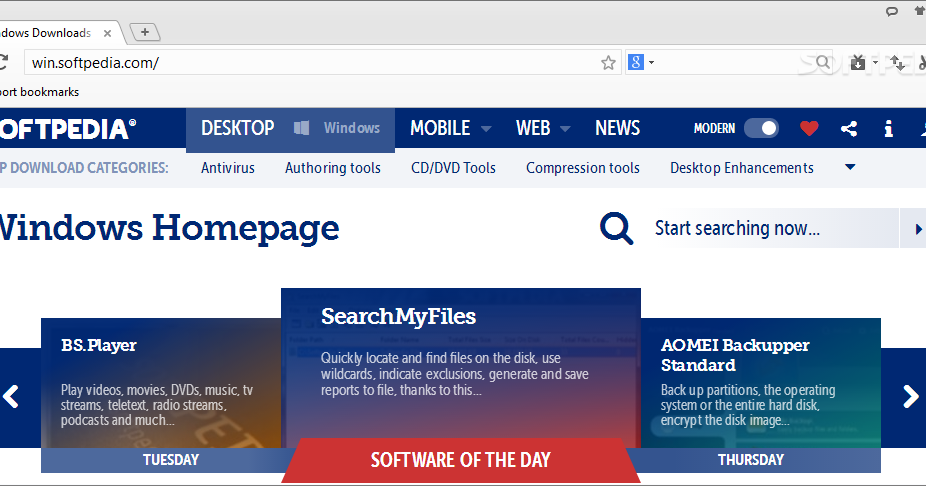Open the Authoring tools category
Image resolution: width=926 pixels, height=486 pixels.
[x=332, y=168]
